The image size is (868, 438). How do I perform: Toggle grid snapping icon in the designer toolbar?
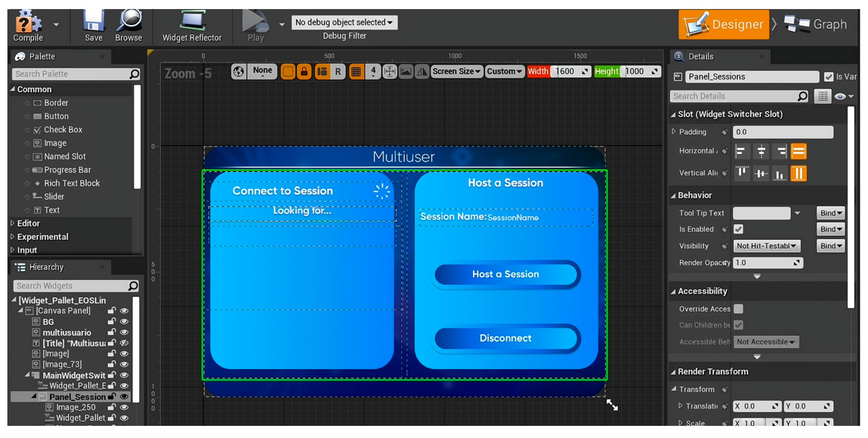(x=356, y=71)
